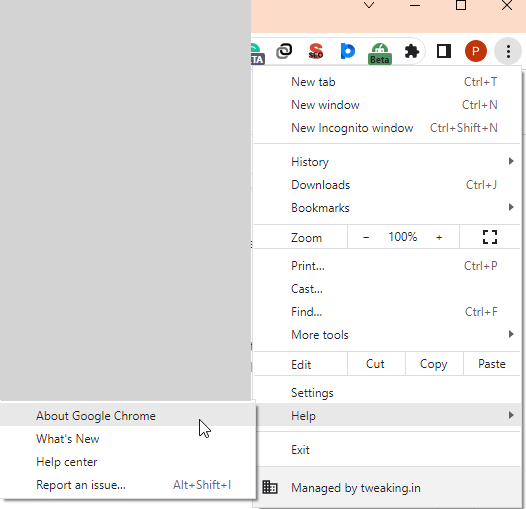Click the tab search chevron in title bar
The image size is (526, 509).
tap(369, 5)
